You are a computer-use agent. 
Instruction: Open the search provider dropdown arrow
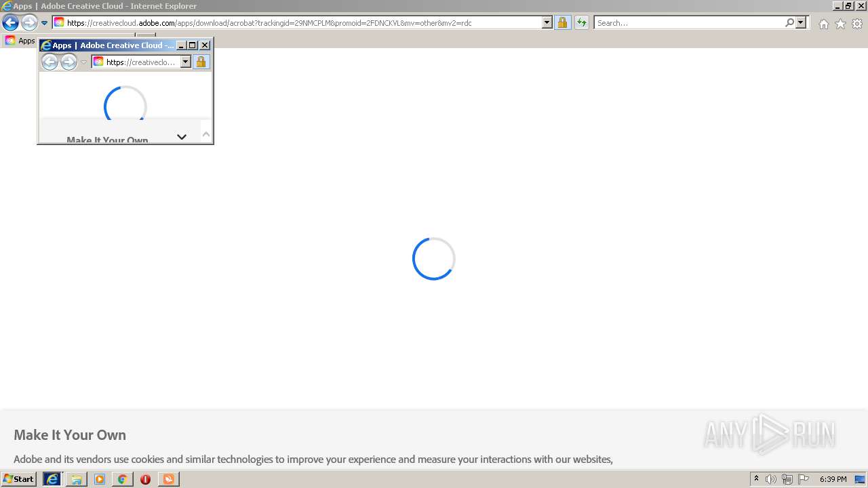pyautogui.click(x=801, y=22)
